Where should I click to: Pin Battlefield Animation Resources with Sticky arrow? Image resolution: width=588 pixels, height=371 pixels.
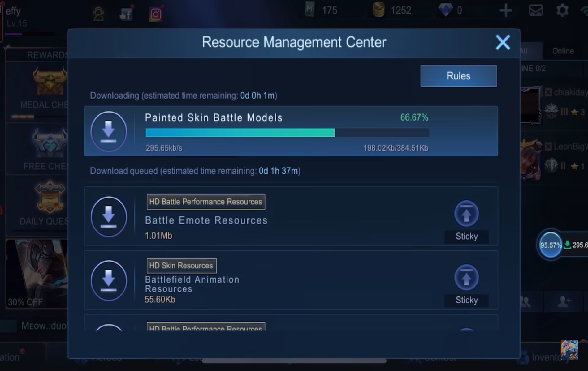[466, 277]
